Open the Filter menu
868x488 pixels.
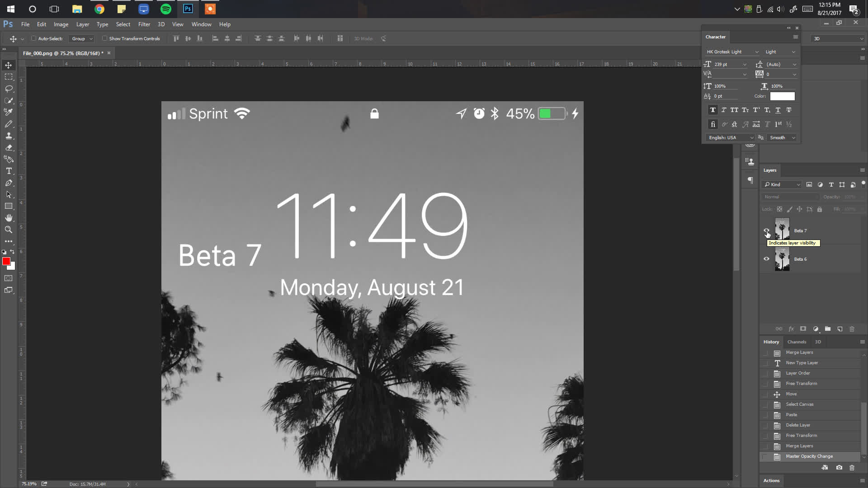pos(144,24)
